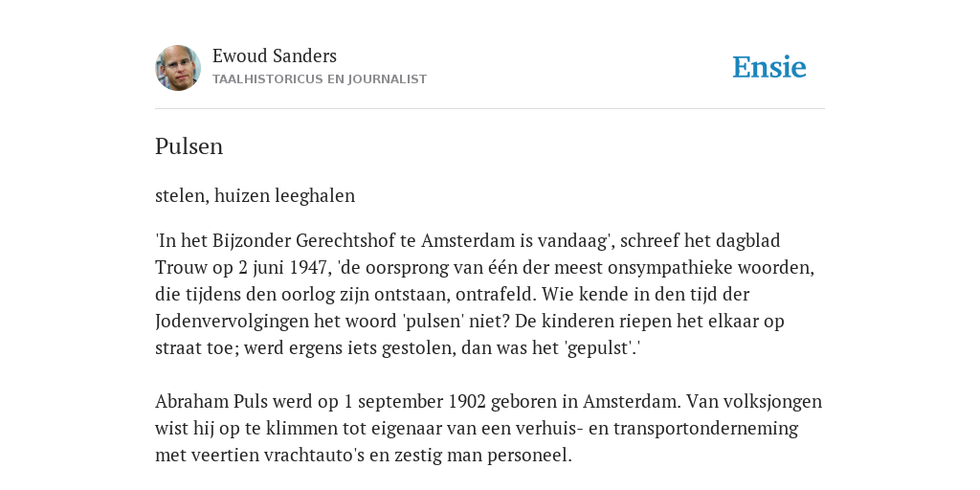980x490 pixels.
Task: Click 'Amsterdam' in the Abraham Puls paragraph
Action: tap(632, 401)
